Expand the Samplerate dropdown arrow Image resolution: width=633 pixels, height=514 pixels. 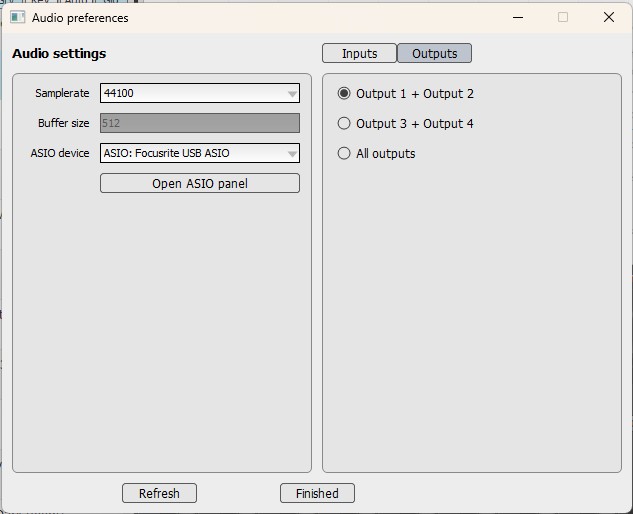click(x=292, y=94)
